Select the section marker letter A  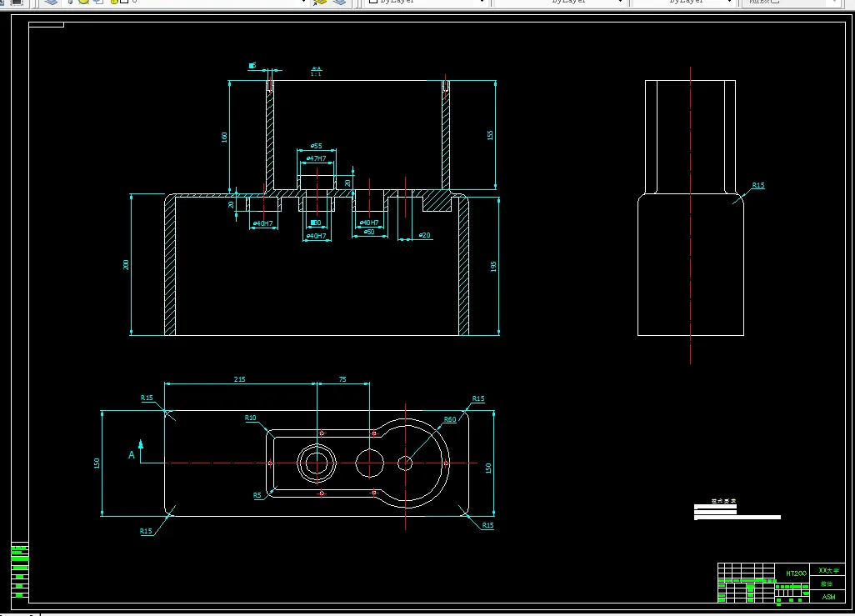132,455
